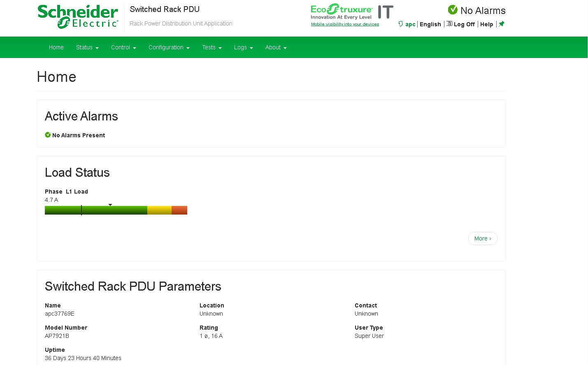
Task: Click the model number 'AP7921B'
Action: tap(57, 336)
